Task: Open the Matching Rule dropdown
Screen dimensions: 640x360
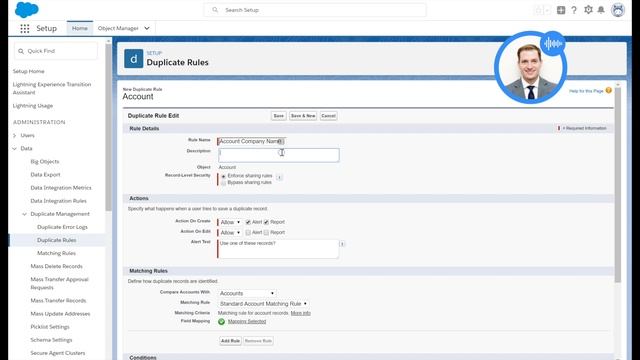Action: [x=263, y=304]
